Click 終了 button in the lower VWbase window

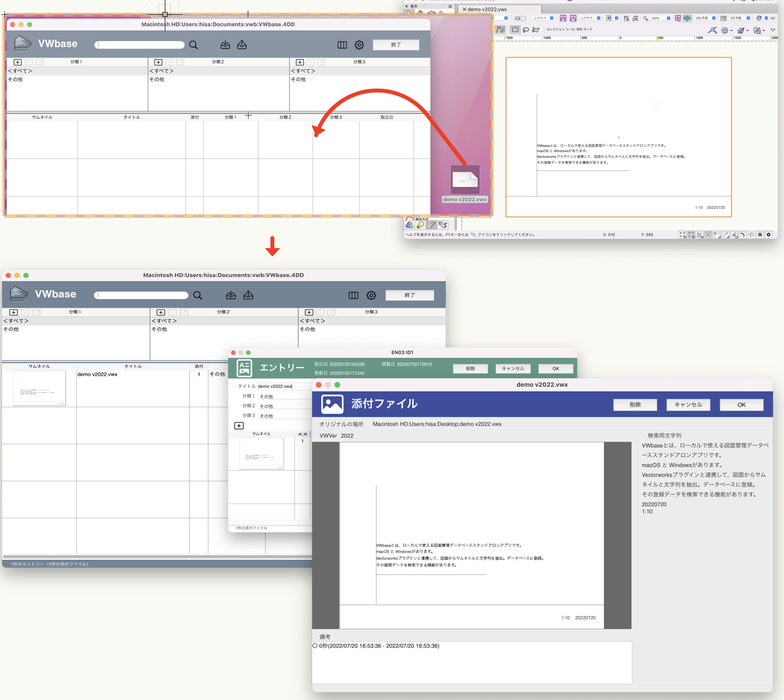[x=410, y=295]
